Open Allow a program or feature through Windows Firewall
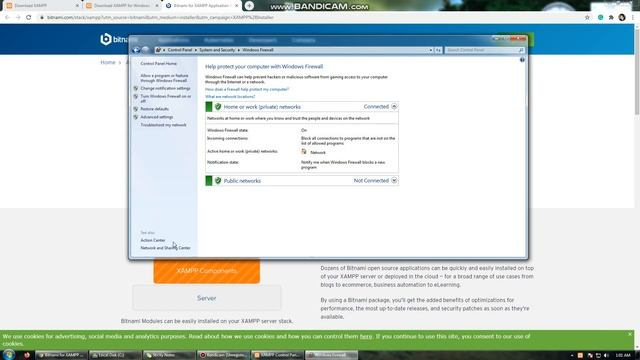This screenshot has height=360, width=640. click(164, 78)
